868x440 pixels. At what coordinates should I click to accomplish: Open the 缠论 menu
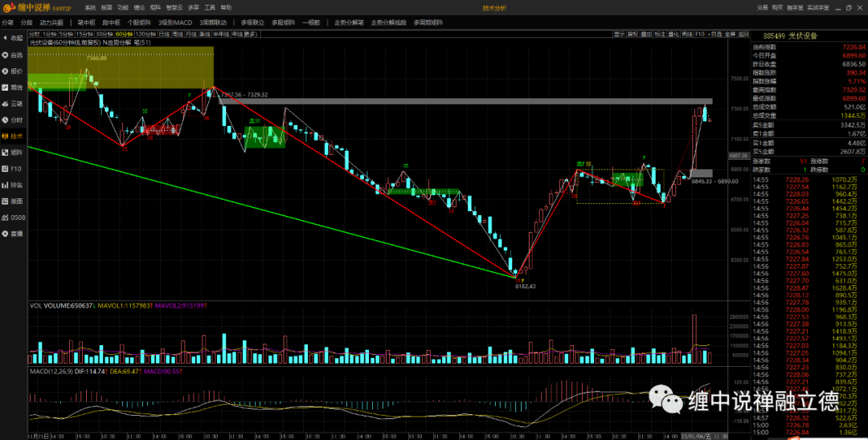click(x=139, y=8)
